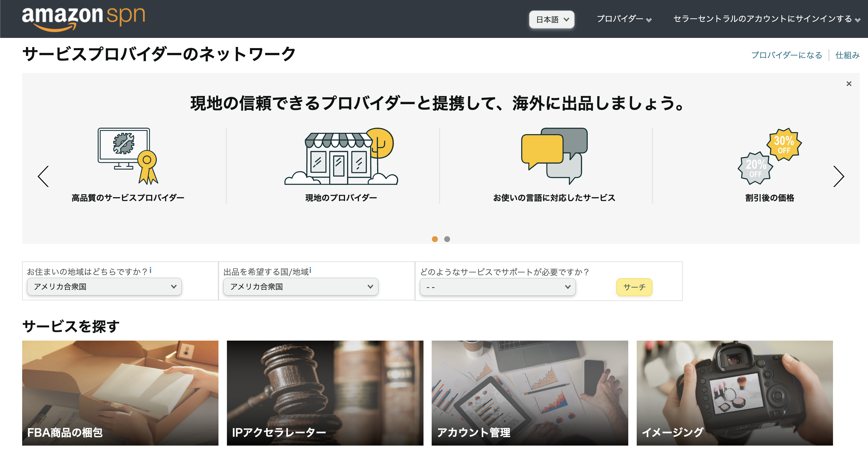868x452 pixels.
Task: Open the 日本語 language dropdown
Action: (552, 20)
